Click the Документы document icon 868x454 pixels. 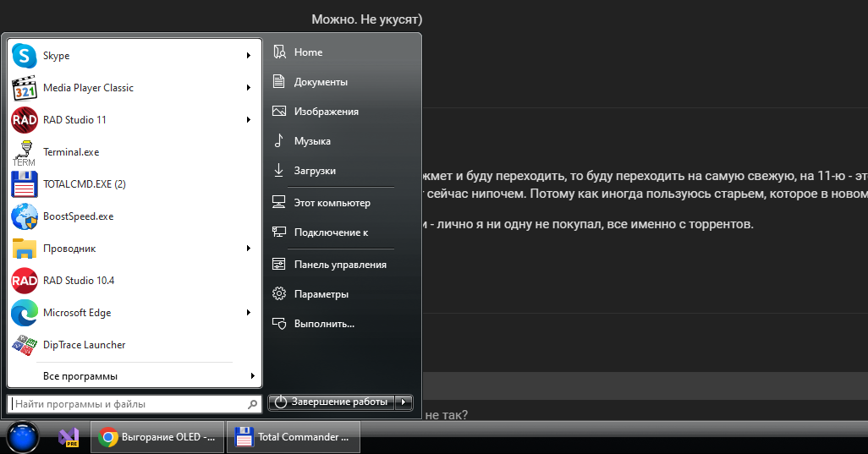279,81
